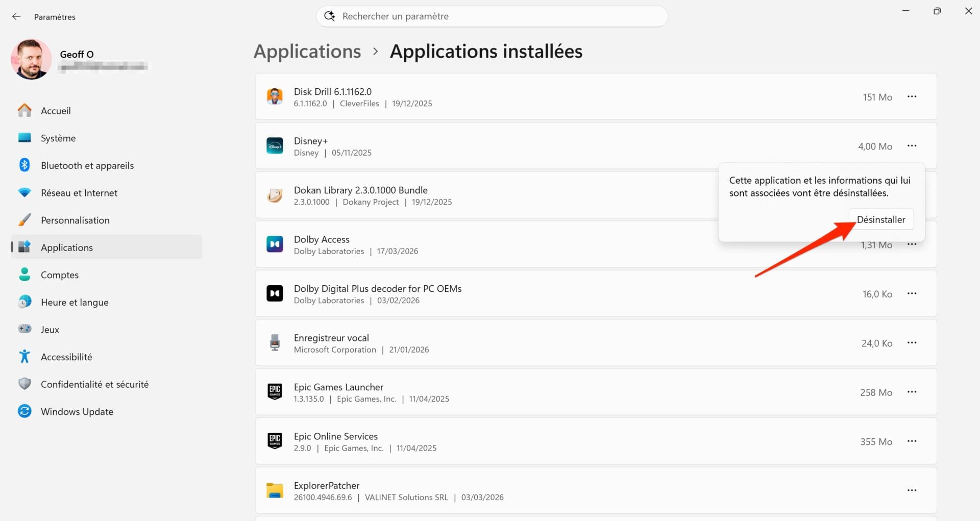
Task: Open the options menu for Enregistreur vocal
Action: coord(912,343)
